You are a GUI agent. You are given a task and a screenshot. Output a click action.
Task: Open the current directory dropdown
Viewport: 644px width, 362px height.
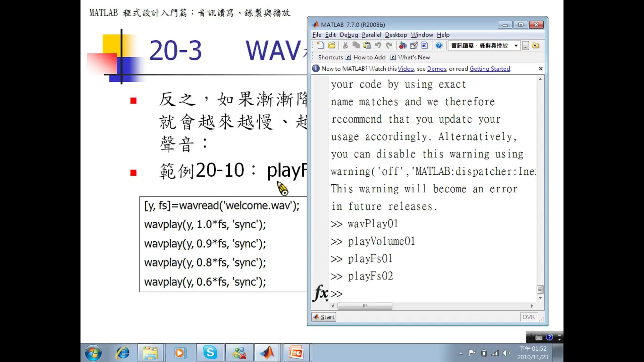[516, 45]
